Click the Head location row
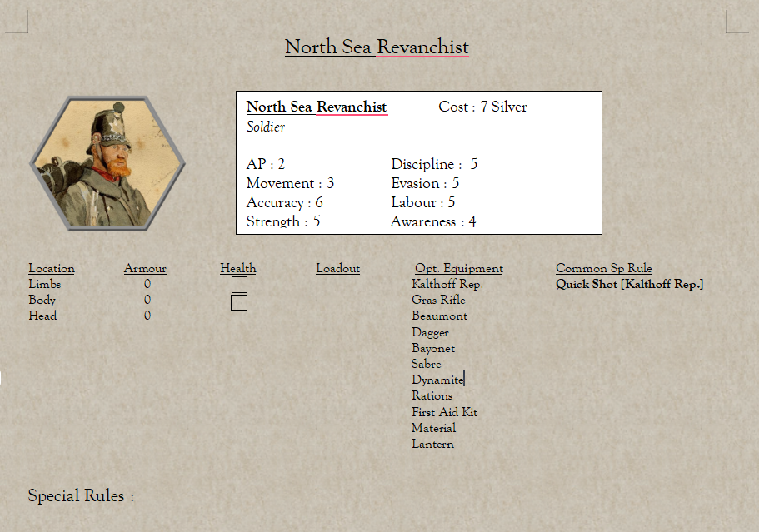 (42, 316)
